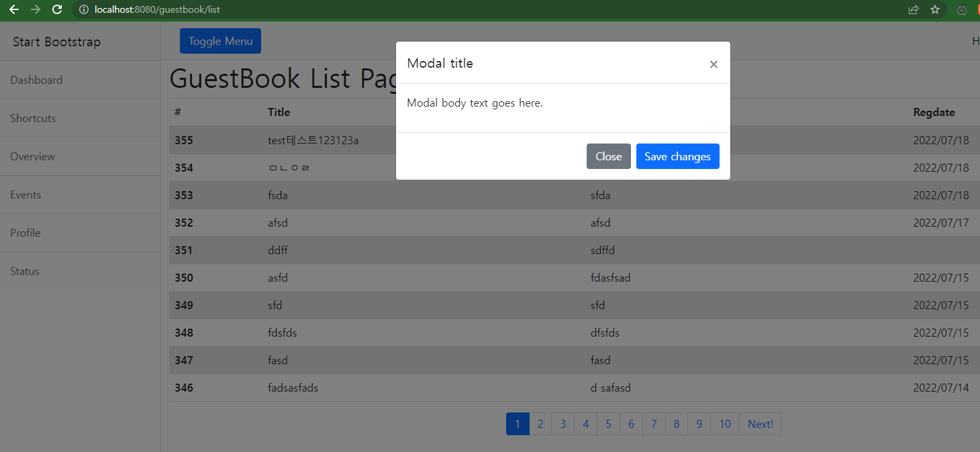This screenshot has height=452, width=980.
Task: Click row number 353
Action: tap(184, 195)
